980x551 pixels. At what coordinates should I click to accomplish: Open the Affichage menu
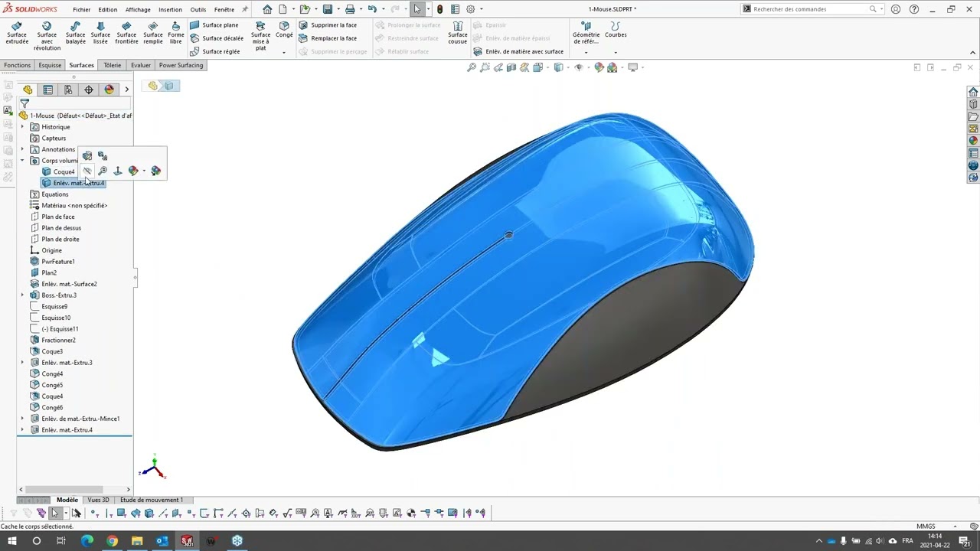point(138,10)
